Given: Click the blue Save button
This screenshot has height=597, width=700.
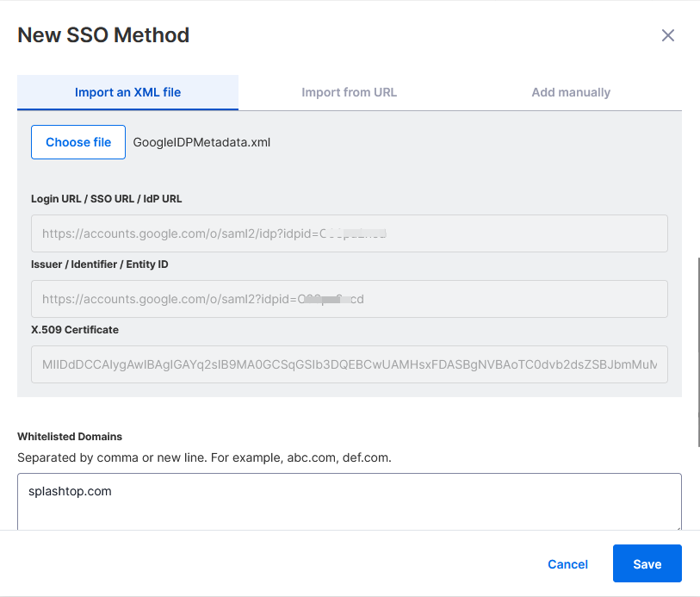Looking at the screenshot, I should coord(647,563).
